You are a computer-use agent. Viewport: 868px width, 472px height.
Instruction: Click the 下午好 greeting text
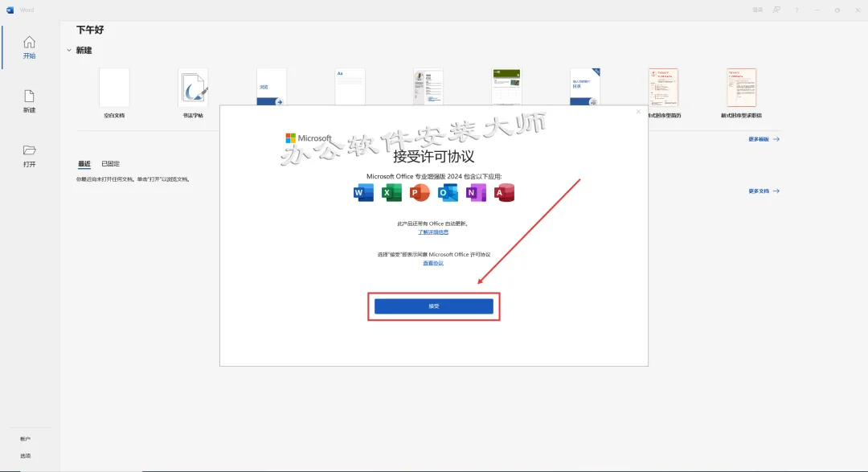coord(90,30)
